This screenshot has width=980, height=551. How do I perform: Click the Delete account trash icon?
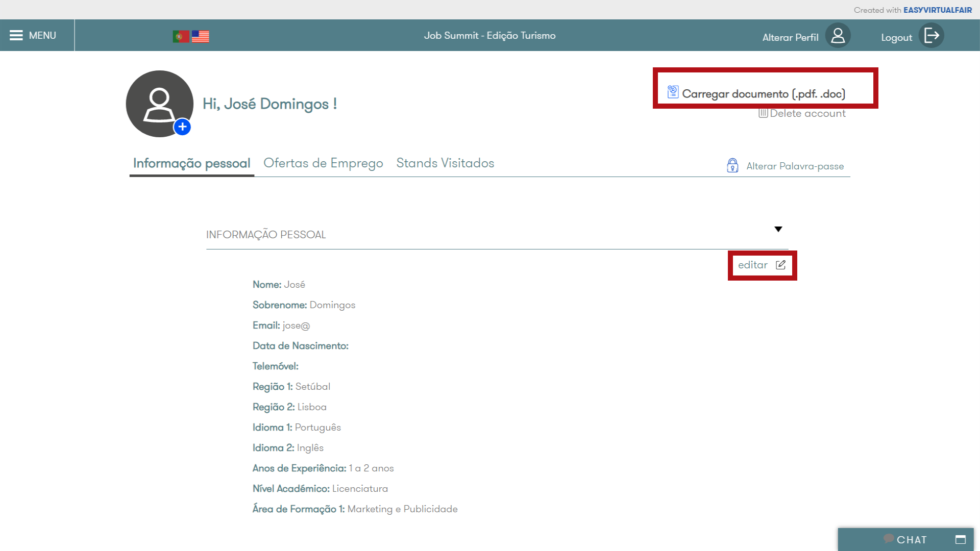763,113
